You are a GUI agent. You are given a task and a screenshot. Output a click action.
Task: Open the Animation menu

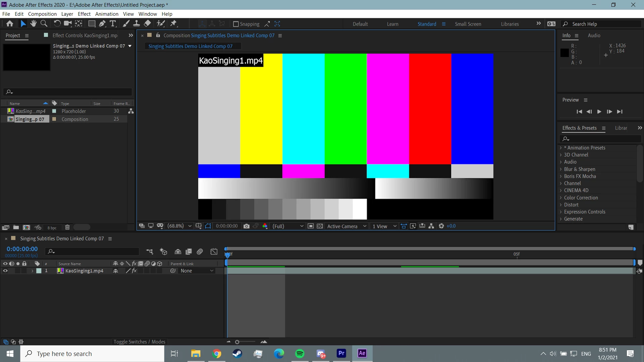click(x=107, y=14)
